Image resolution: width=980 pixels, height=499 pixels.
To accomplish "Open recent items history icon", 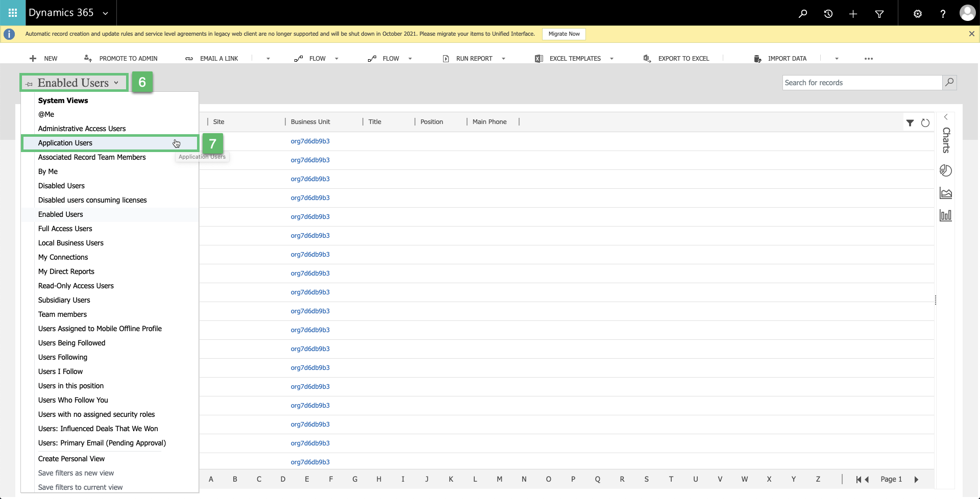I will pos(828,13).
